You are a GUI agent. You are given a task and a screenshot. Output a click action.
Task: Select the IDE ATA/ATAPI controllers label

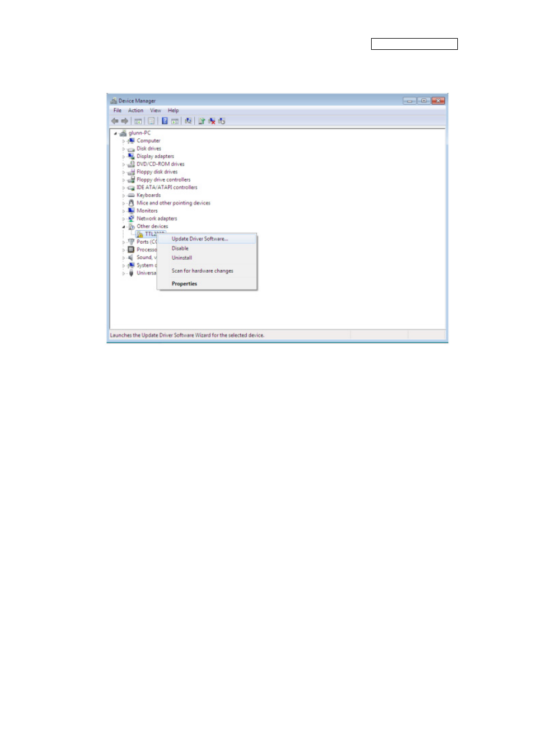(167, 188)
